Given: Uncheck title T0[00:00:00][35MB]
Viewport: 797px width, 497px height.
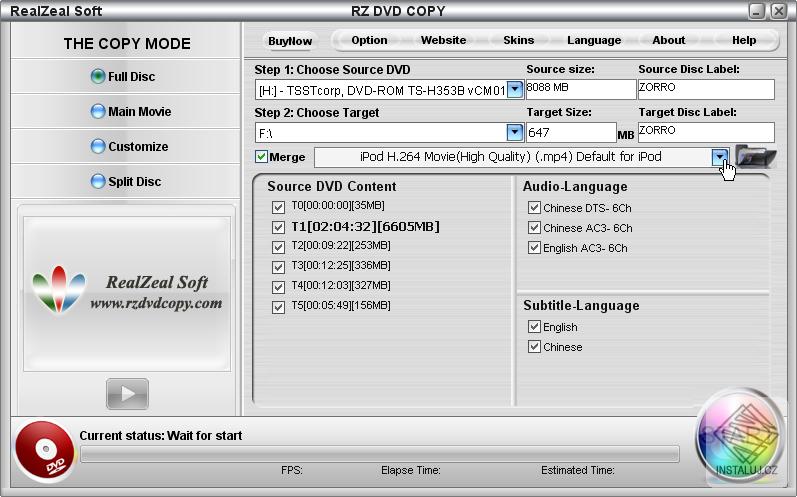Looking at the screenshot, I should click(x=278, y=207).
